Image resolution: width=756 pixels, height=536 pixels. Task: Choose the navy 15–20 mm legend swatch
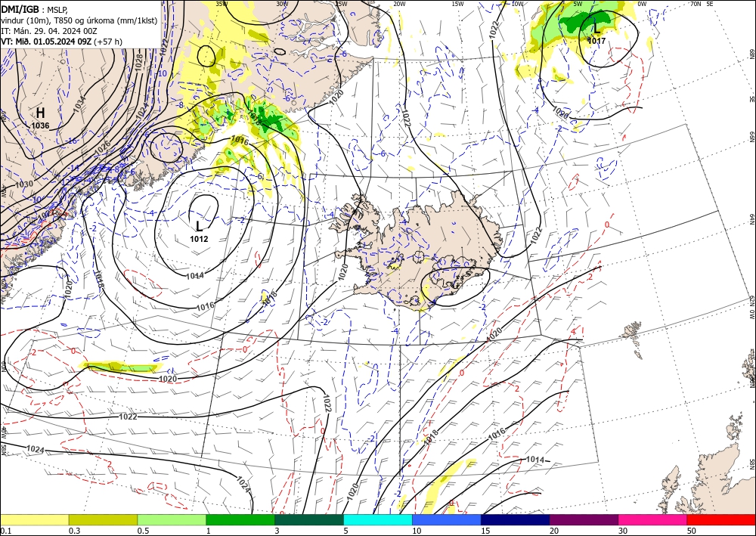(516, 519)
